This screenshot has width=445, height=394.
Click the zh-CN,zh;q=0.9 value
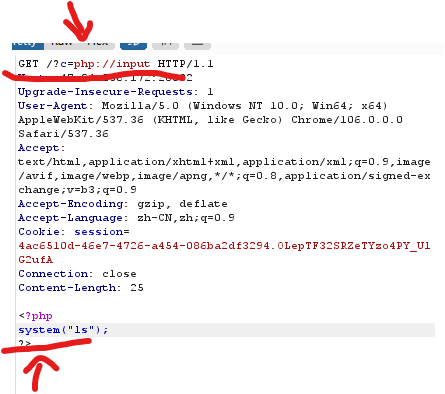[186, 218]
